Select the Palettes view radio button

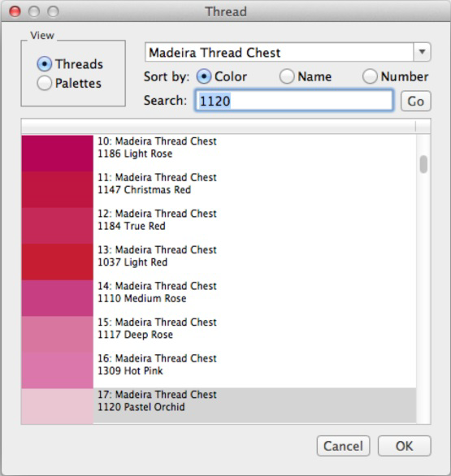tap(44, 83)
